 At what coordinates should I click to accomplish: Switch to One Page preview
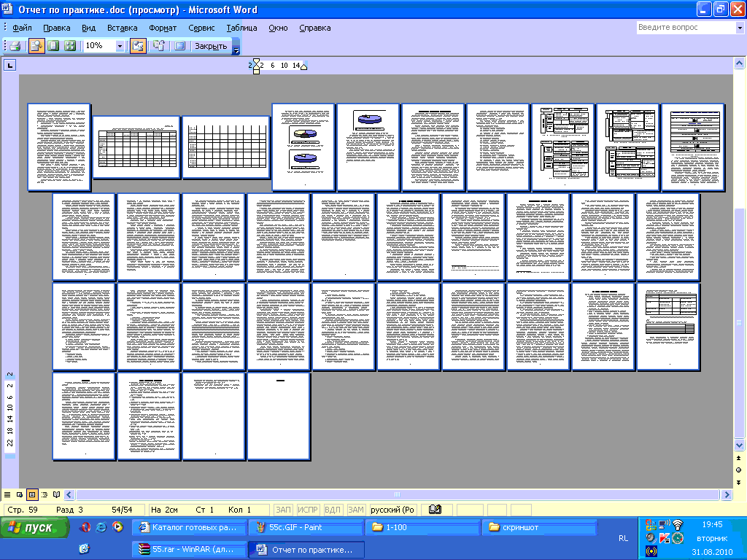(x=53, y=46)
